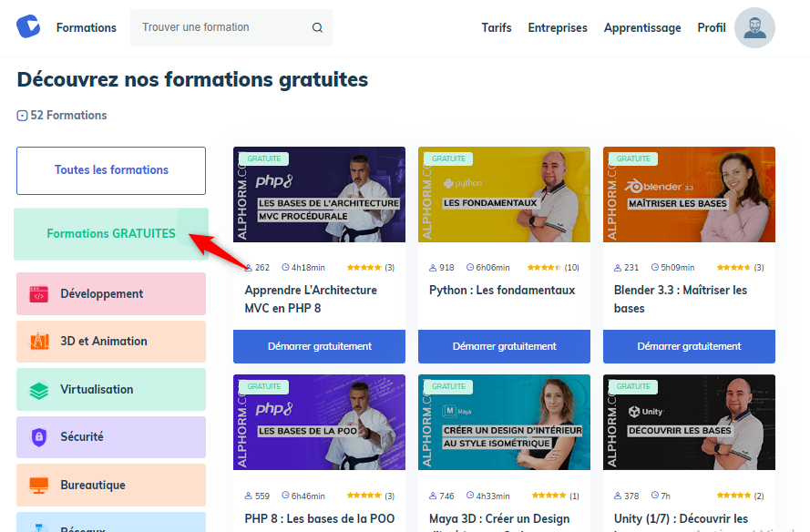This screenshot has width=810, height=532.
Task: Open the Apprentissage menu item
Action: click(642, 28)
